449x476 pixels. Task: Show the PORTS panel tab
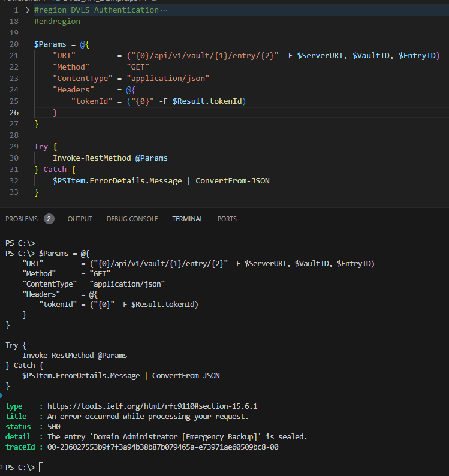tap(227, 219)
